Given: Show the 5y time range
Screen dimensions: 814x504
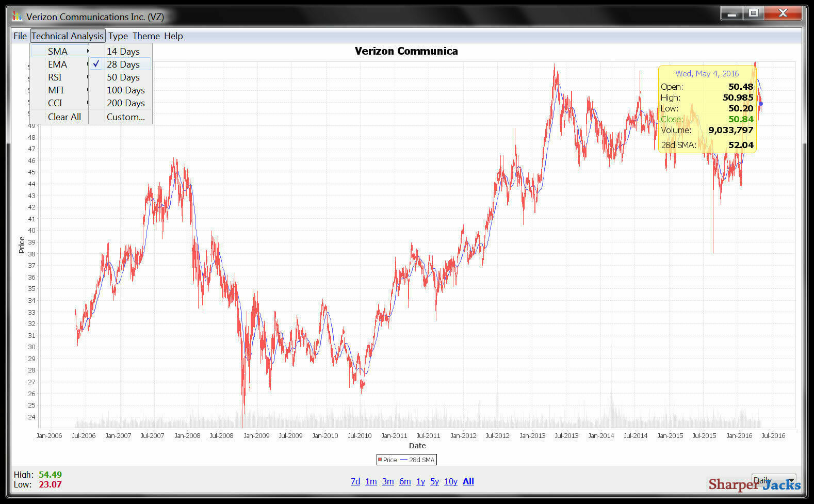Looking at the screenshot, I should [434, 481].
